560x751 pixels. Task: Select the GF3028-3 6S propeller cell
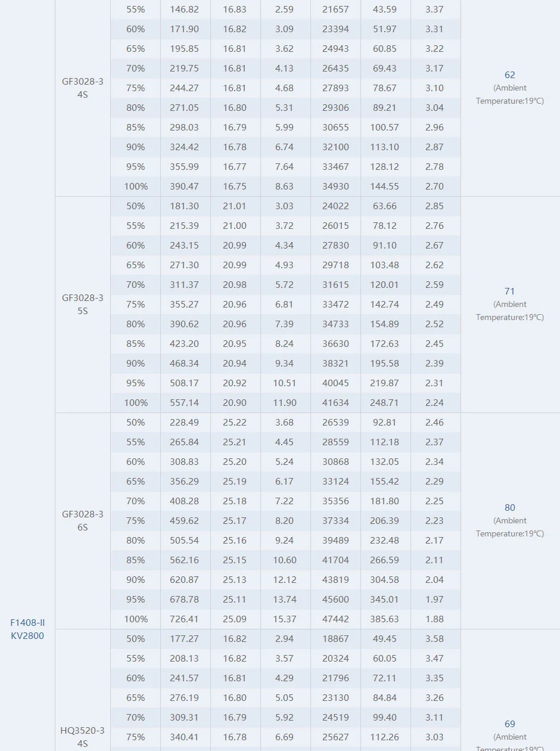(82, 520)
